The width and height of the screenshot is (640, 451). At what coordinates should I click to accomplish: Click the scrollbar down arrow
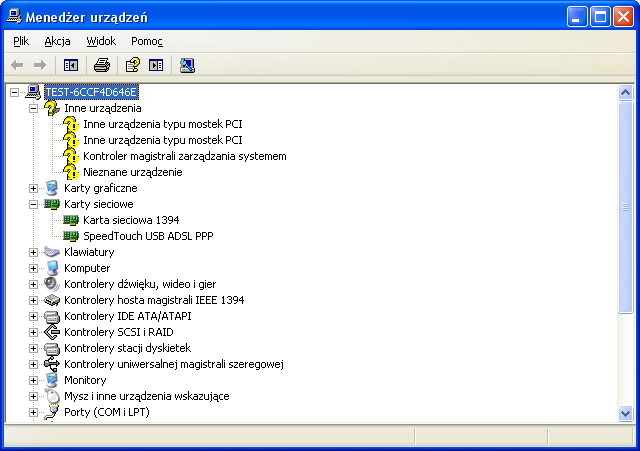(625, 413)
